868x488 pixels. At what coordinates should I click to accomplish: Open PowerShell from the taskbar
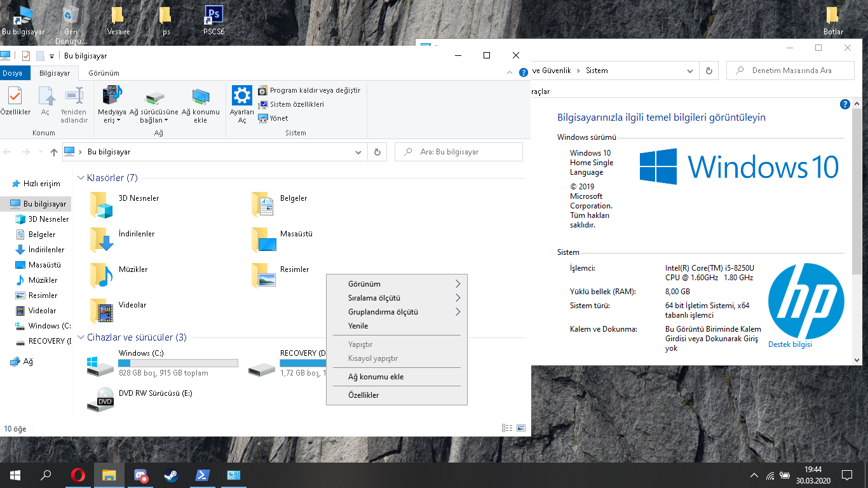point(203,475)
